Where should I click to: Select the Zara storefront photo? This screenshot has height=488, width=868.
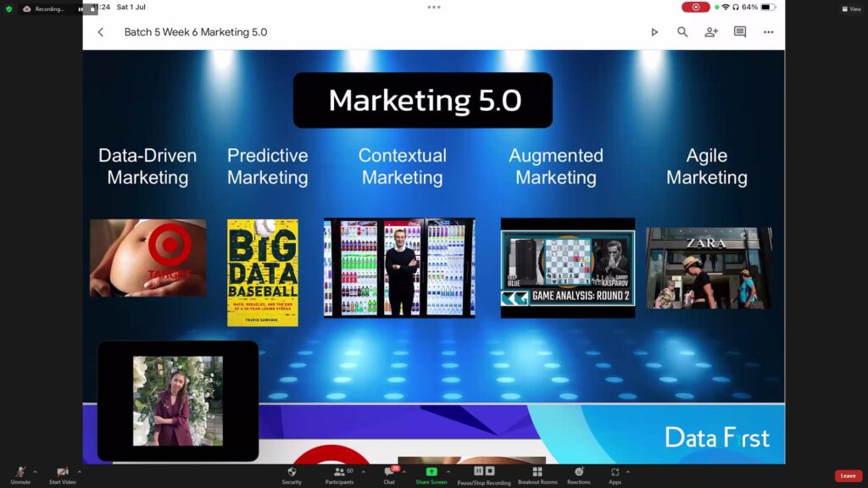pyautogui.click(x=709, y=268)
